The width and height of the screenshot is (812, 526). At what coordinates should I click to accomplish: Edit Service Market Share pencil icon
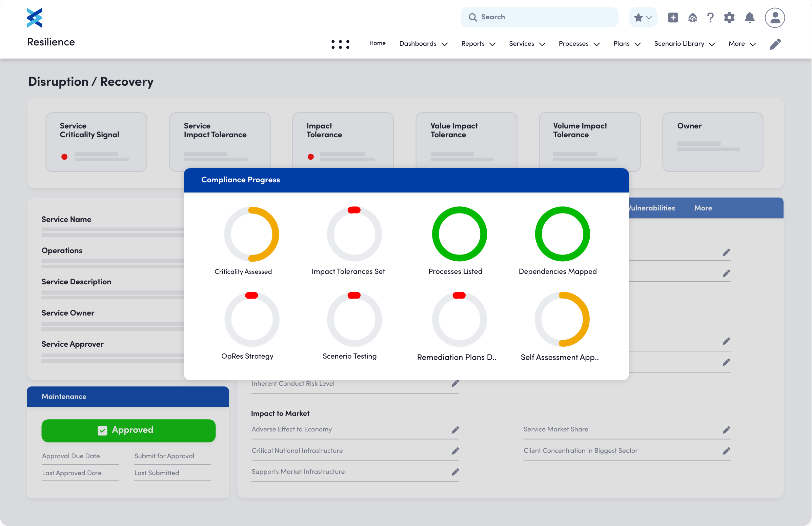click(726, 430)
